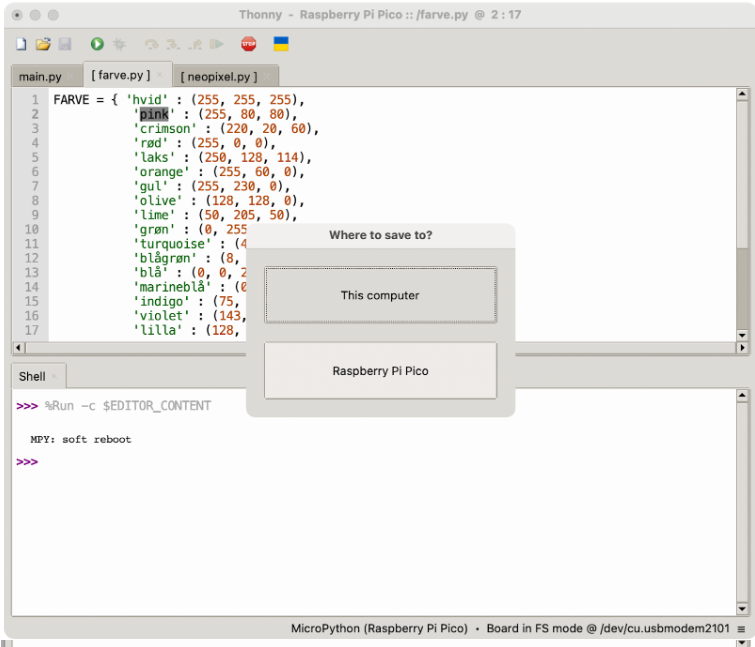Open interpreter menu icon in status bar
The image size is (755, 647).
(742, 629)
